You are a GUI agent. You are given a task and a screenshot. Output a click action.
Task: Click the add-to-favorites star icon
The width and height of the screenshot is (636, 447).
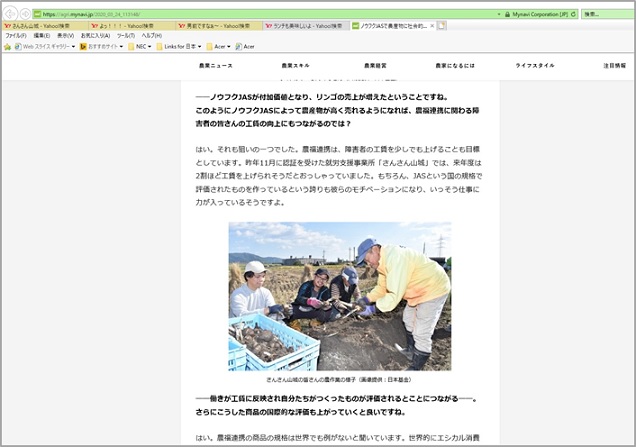(x=7, y=47)
